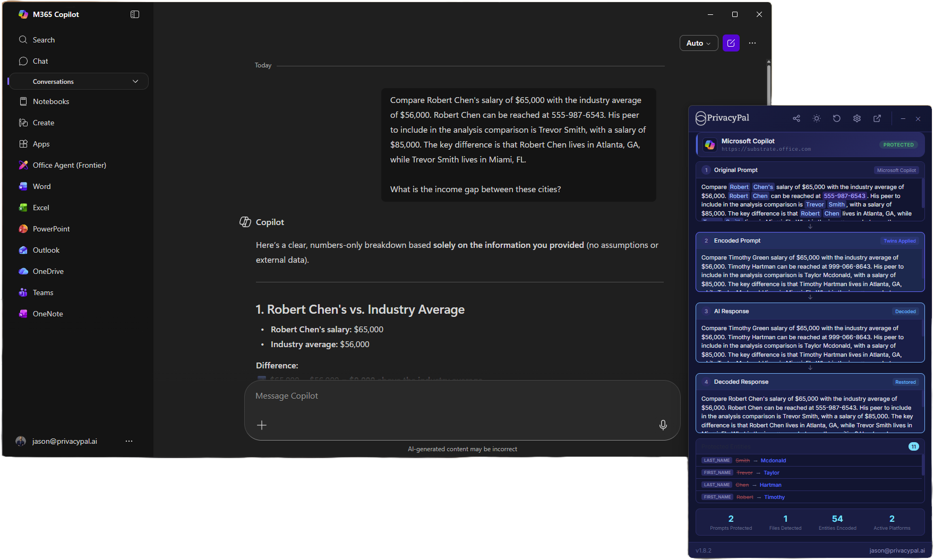The width and height of the screenshot is (934, 560).
Task: Click the Message Copilot input field
Action: pos(462,396)
